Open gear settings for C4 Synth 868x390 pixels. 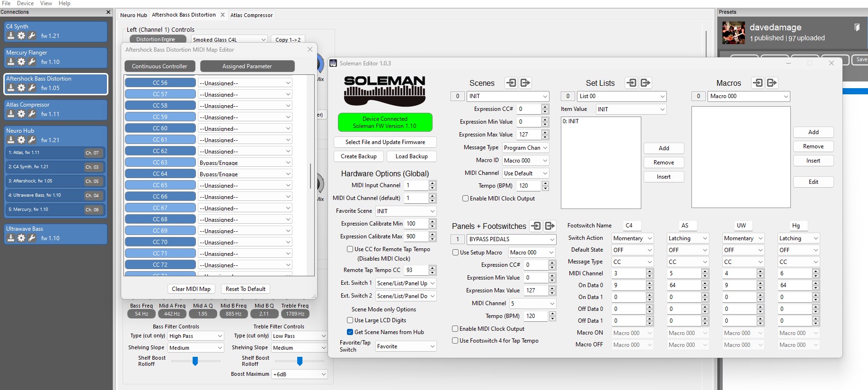(21, 36)
